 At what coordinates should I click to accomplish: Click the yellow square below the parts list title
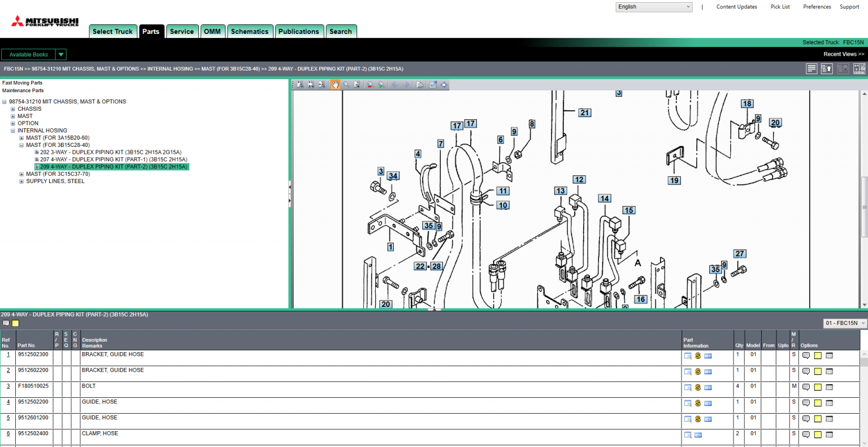[16, 323]
